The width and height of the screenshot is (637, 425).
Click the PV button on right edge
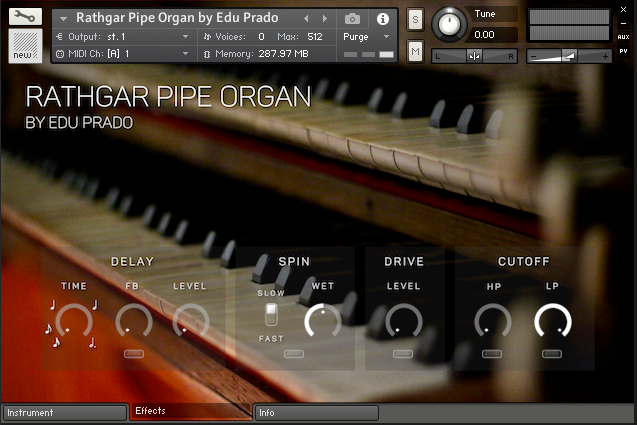(623, 49)
